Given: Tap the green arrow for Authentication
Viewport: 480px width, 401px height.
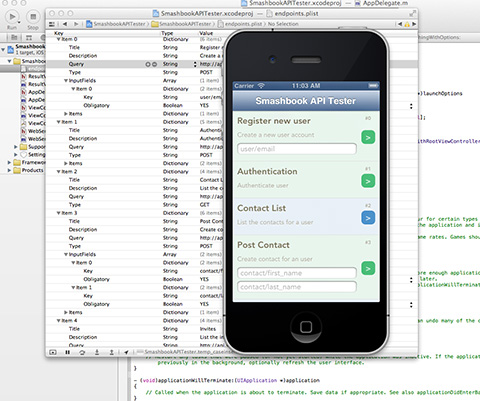Looking at the screenshot, I should [368, 181].
